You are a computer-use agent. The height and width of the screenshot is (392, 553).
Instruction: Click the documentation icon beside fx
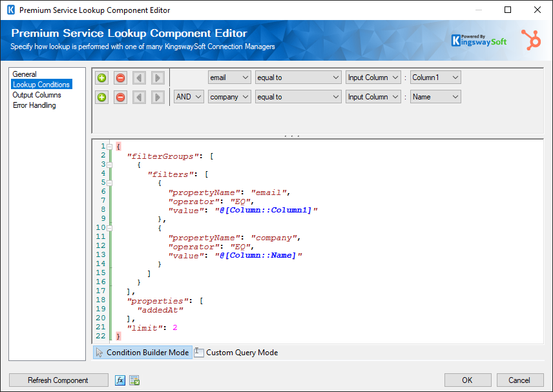tap(134, 380)
